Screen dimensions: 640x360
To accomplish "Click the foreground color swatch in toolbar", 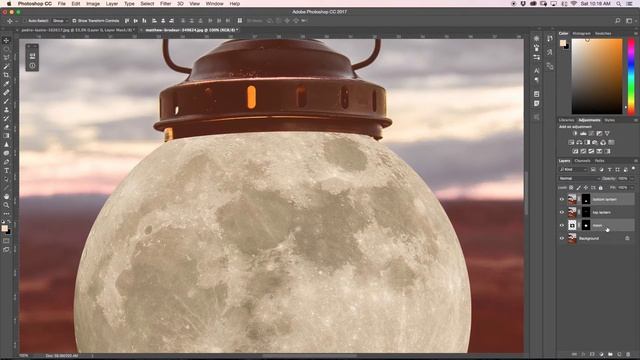I will (x=4, y=228).
